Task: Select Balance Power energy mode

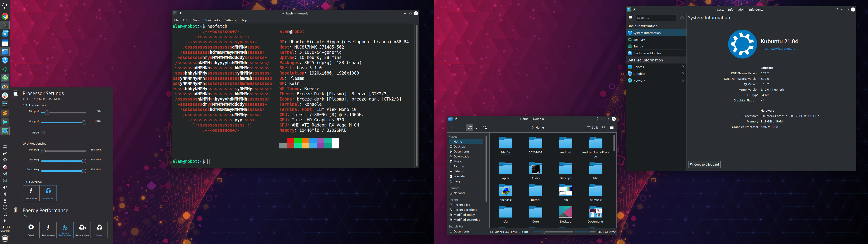Action: pos(83,230)
